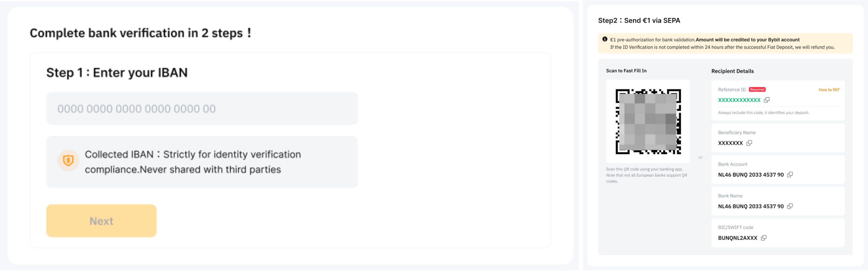
Task: Click the shield icon beside IBAN notice
Action: pyautogui.click(x=68, y=161)
